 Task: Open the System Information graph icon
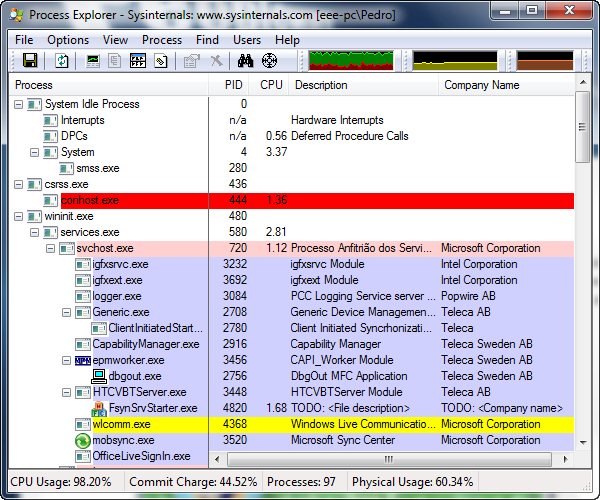tap(93, 60)
